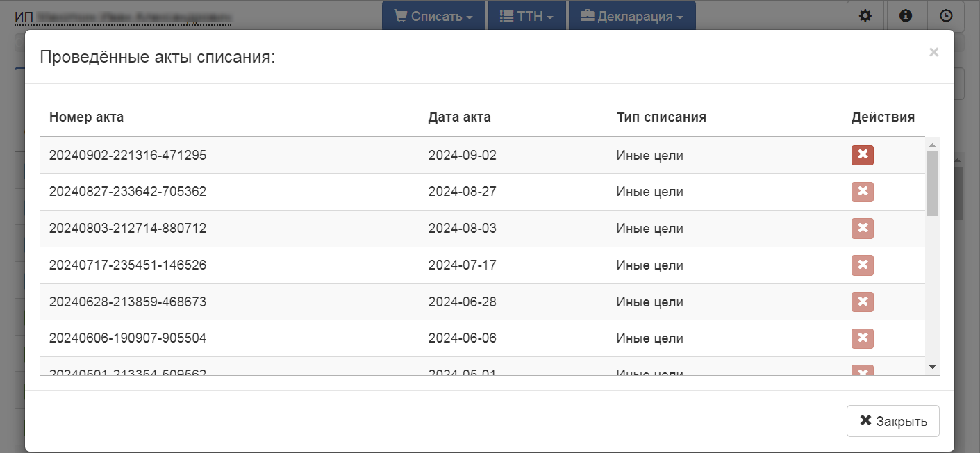Open the ТТН dropdown menu
This screenshot has width=980, height=453.
point(526,16)
